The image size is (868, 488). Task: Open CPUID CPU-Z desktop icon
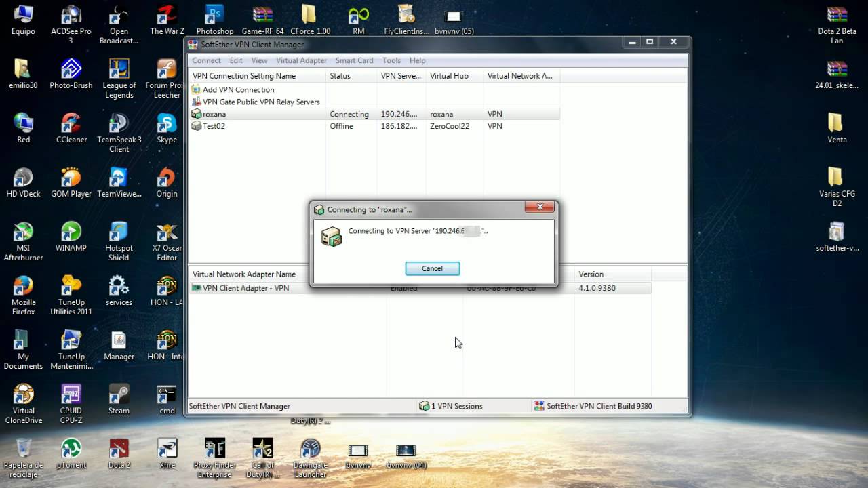[71, 404]
